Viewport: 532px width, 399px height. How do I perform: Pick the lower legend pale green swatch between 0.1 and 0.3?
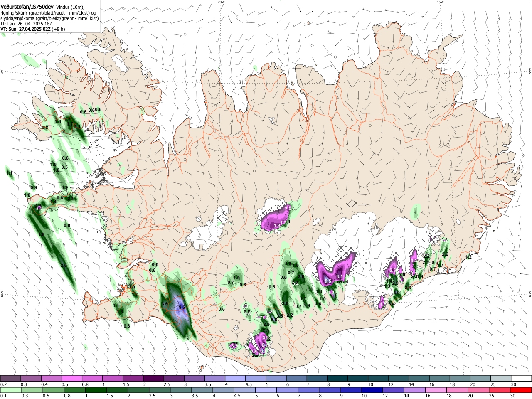[x=10, y=390]
